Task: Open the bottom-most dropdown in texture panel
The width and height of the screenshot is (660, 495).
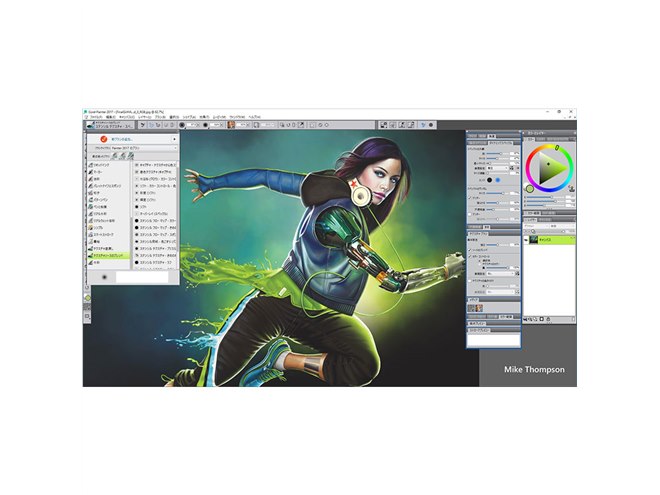Action: 501,292
